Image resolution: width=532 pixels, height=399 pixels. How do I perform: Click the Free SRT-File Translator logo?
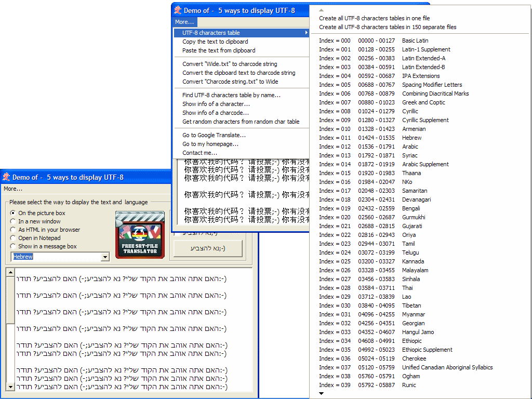(139, 235)
